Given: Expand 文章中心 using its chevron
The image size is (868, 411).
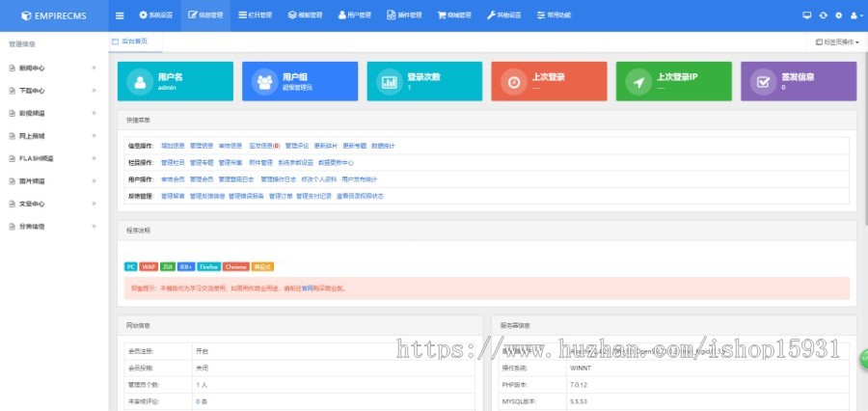Looking at the screenshot, I should (x=94, y=204).
